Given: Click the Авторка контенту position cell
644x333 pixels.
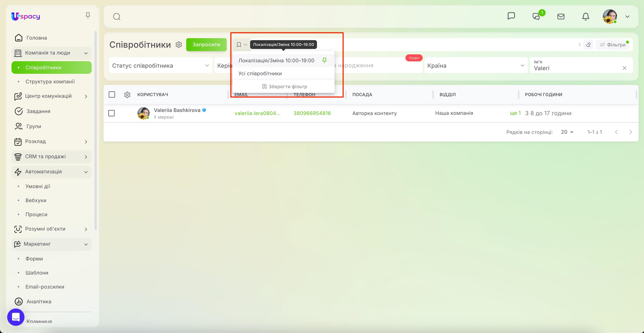Looking at the screenshot, I should point(374,113).
